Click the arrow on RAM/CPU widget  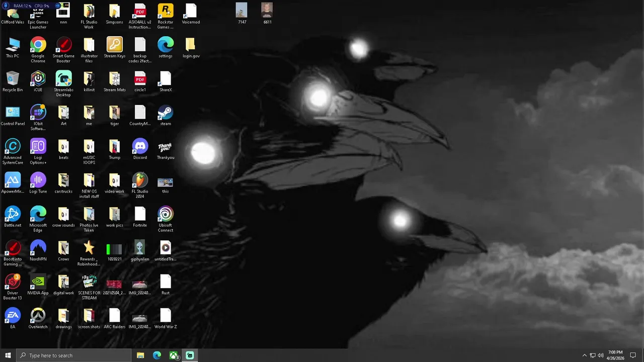[58, 6]
